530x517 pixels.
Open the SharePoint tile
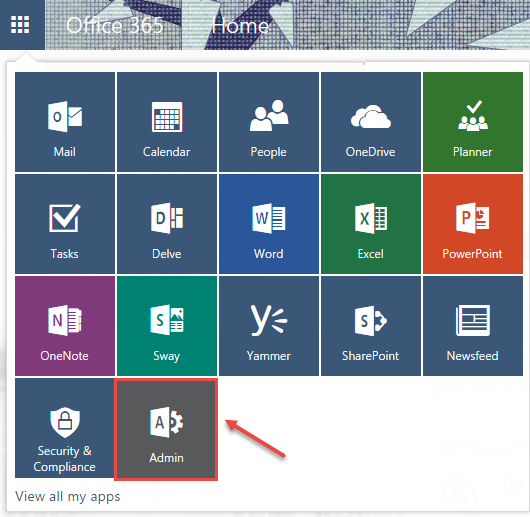[x=371, y=326]
